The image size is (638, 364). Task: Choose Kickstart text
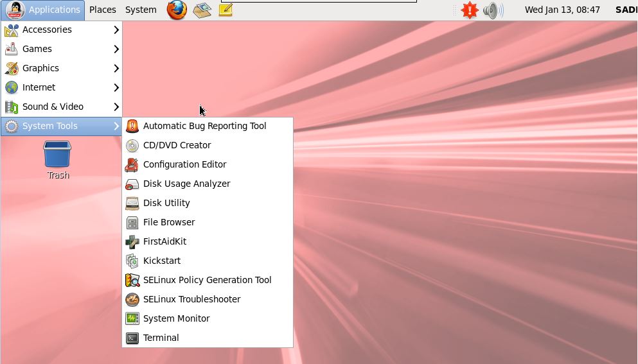click(162, 261)
